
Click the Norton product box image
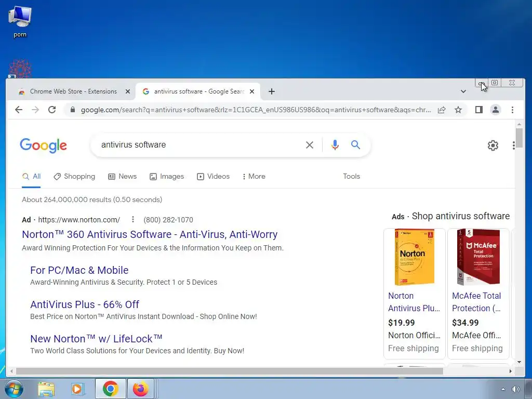[414, 257]
